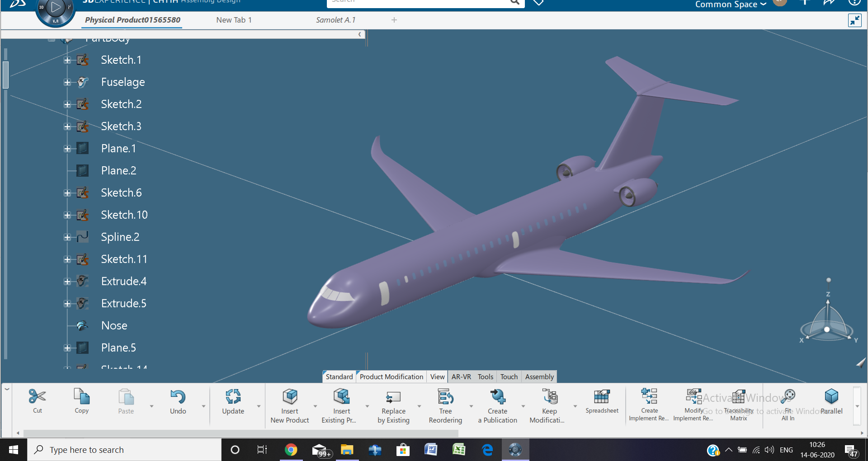Switch to Physical Product01565580 tab

pyautogui.click(x=132, y=20)
